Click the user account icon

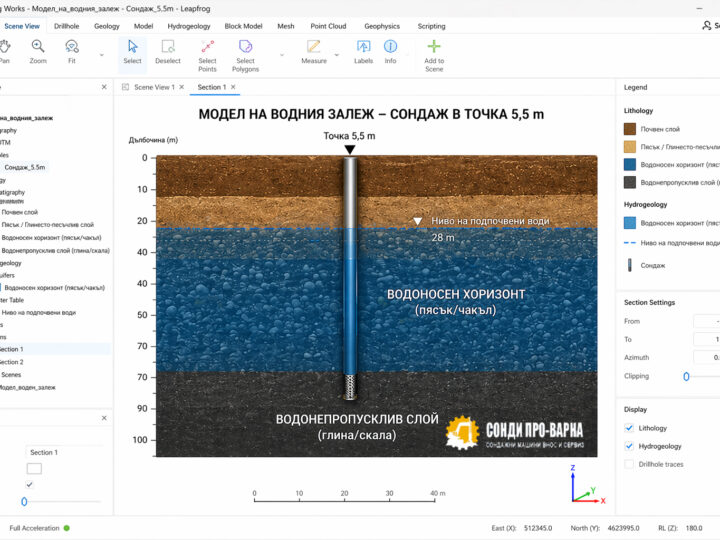(x=707, y=26)
